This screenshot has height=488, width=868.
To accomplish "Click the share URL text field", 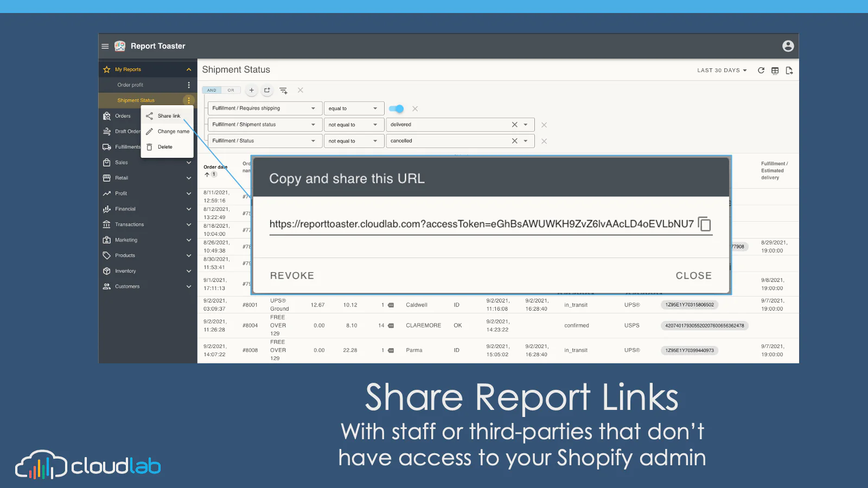I will click(482, 224).
